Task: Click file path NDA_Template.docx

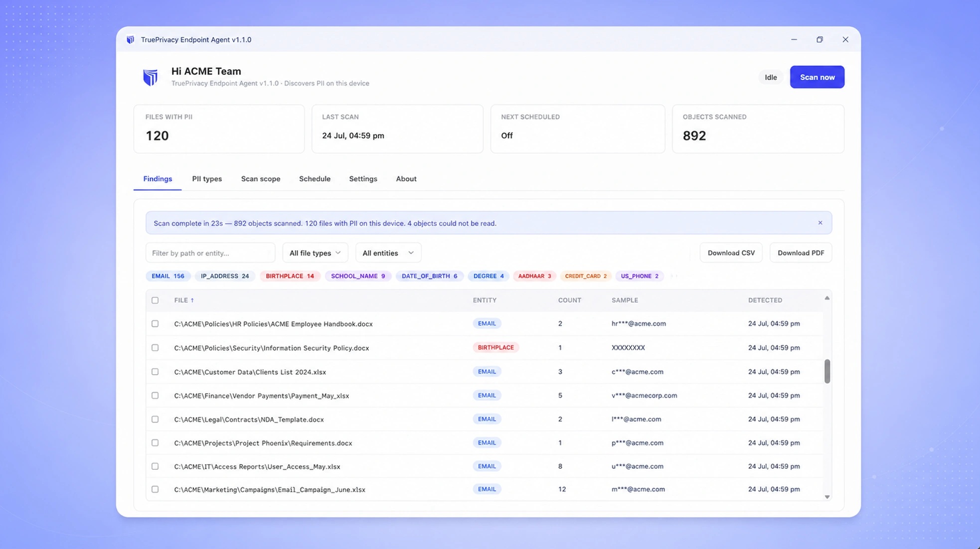Action: pyautogui.click(x=249, y=419)
